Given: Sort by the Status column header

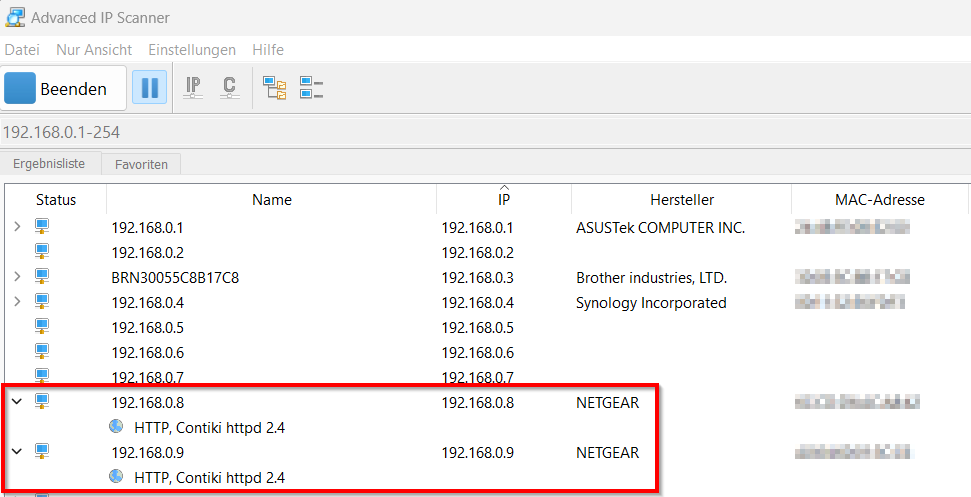Looking at the screenshot, I should (x=56, y=200).
